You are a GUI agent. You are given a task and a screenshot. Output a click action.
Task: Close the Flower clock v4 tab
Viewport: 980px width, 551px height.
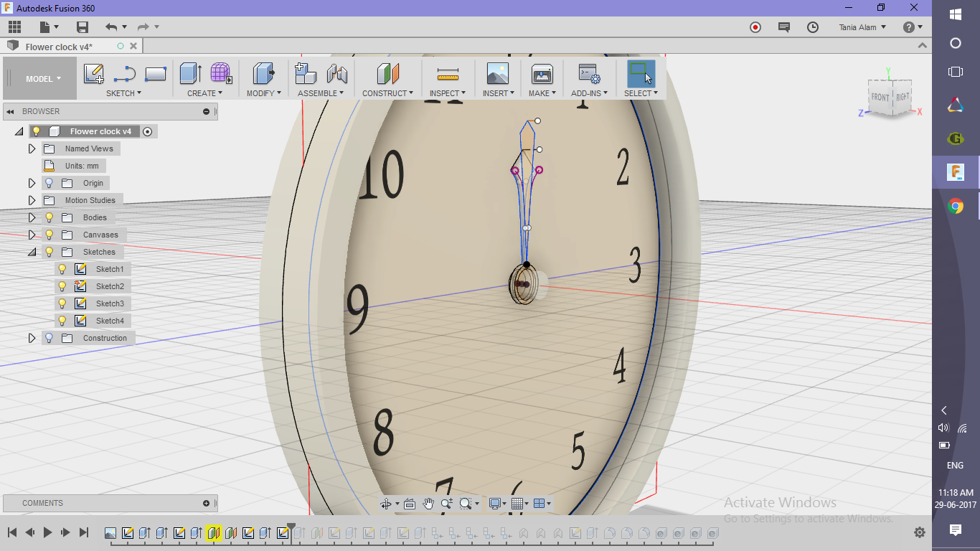click(132, 46)
